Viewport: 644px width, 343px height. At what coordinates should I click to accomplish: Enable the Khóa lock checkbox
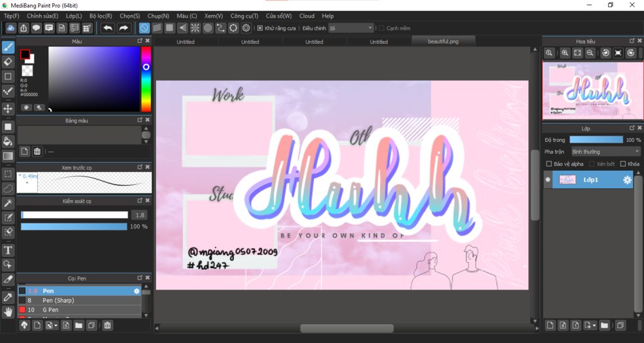[x=623, y=164]
